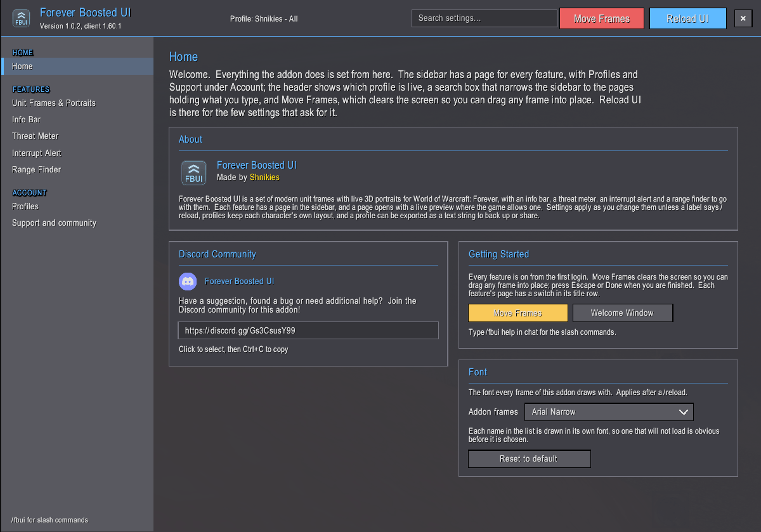Click the FEATURES sidebar section label
Viewport: 761px width, 532px height.
point(31,89)
